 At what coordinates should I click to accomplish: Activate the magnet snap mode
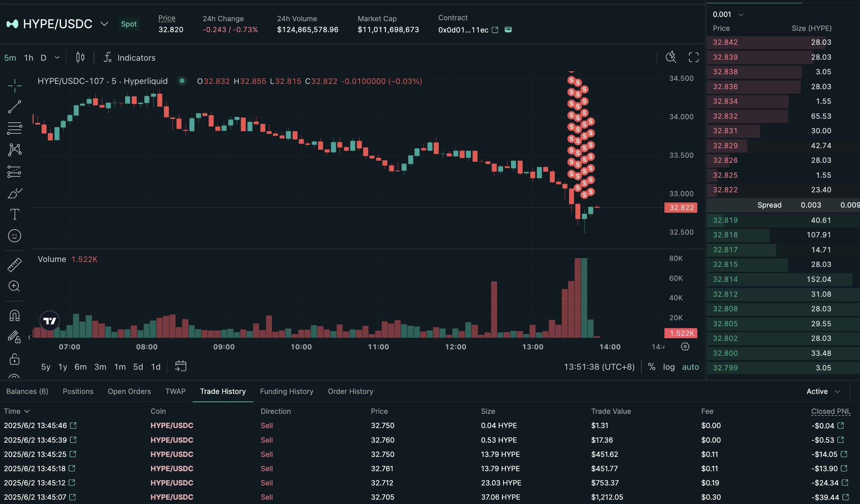(14, 315)
